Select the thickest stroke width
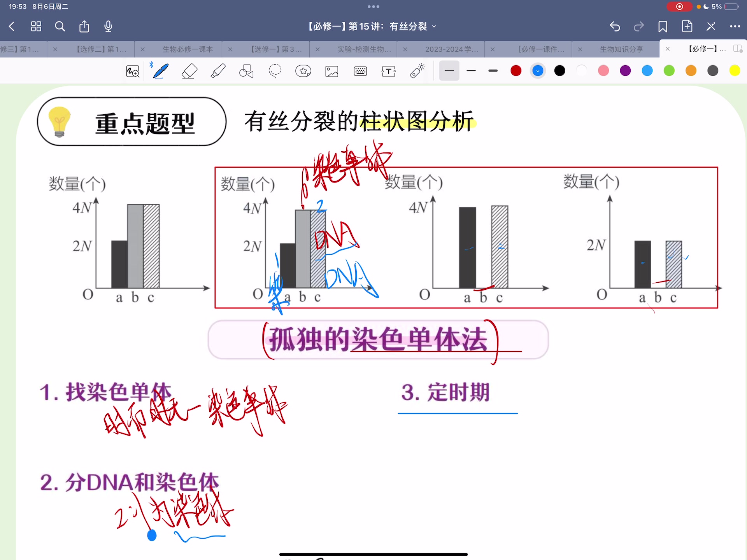 [493, 71]
